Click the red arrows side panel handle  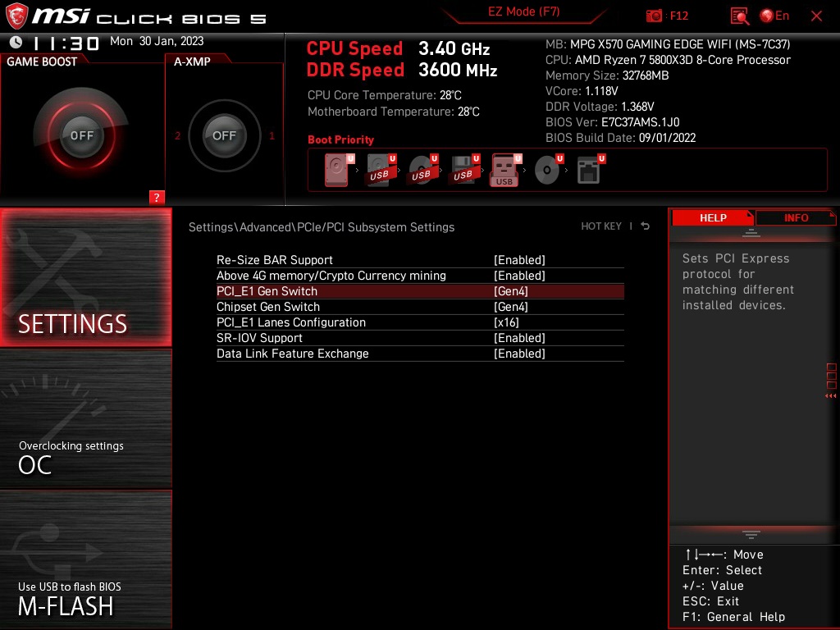[x=830, y=396]
